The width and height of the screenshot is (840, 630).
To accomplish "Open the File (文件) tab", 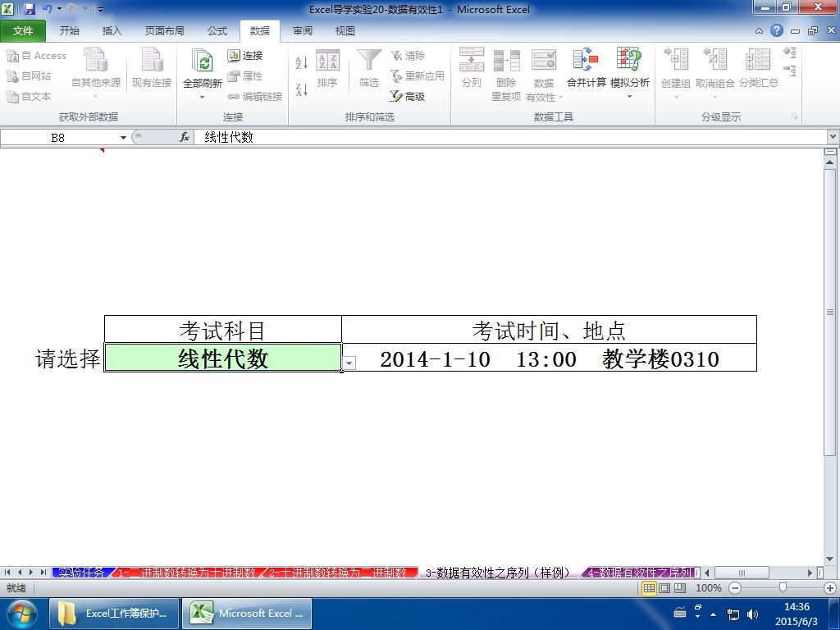I will pyautogui.click(x=23, y=30).
